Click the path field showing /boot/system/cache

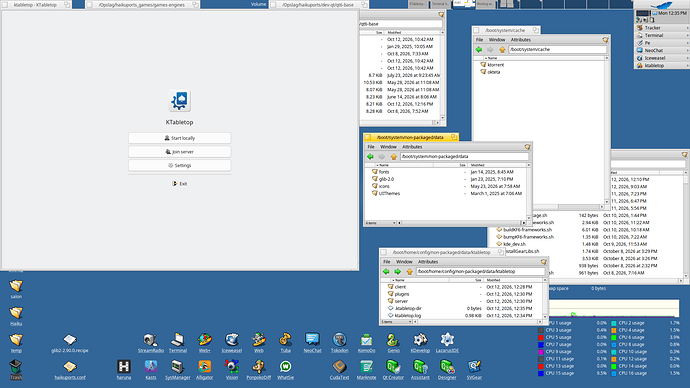tap(558, 50)
